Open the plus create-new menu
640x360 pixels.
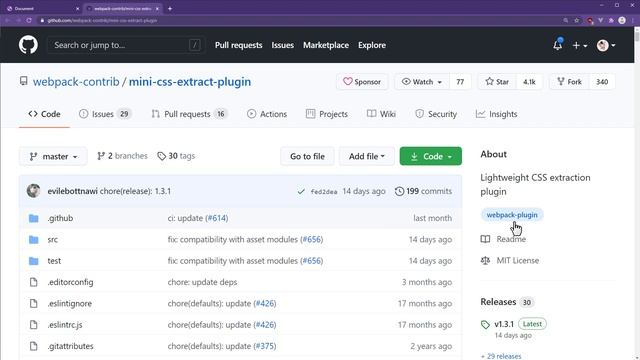coord(580,45)
